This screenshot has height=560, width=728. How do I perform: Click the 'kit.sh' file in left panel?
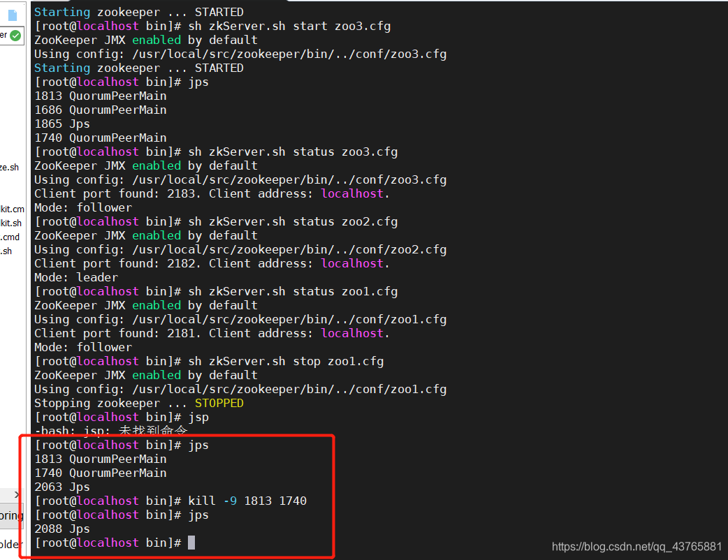(x=11, y=223)
